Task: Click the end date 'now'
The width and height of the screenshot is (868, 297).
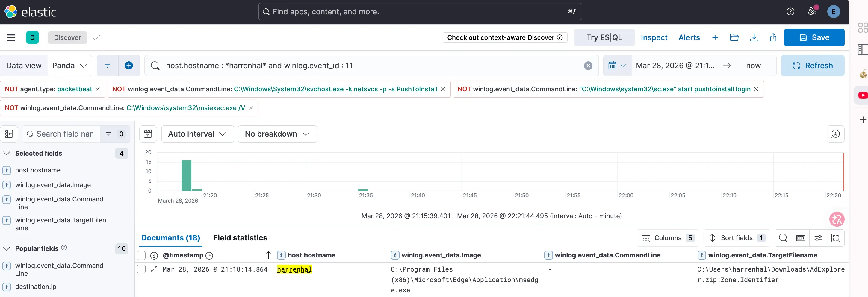Action: tap(753, 66)
